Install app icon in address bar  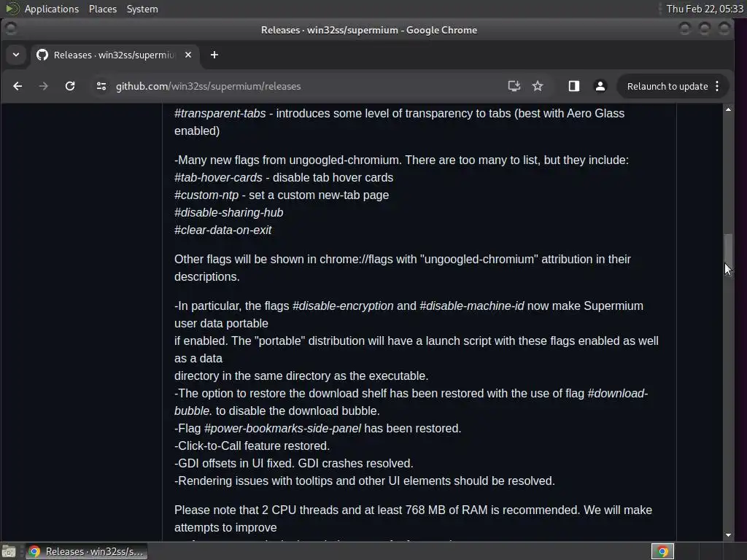click(514, 86)
